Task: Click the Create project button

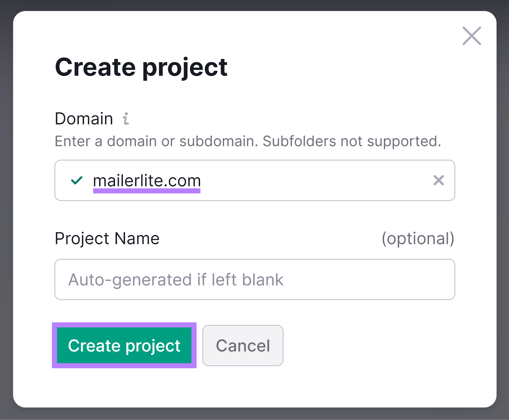Action: 124,346
